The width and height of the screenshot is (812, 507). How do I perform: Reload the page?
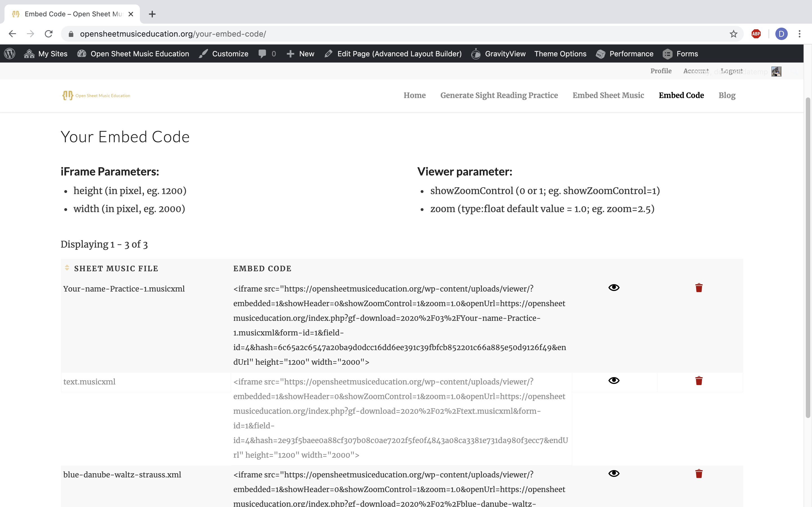click(x=49, y=34)
